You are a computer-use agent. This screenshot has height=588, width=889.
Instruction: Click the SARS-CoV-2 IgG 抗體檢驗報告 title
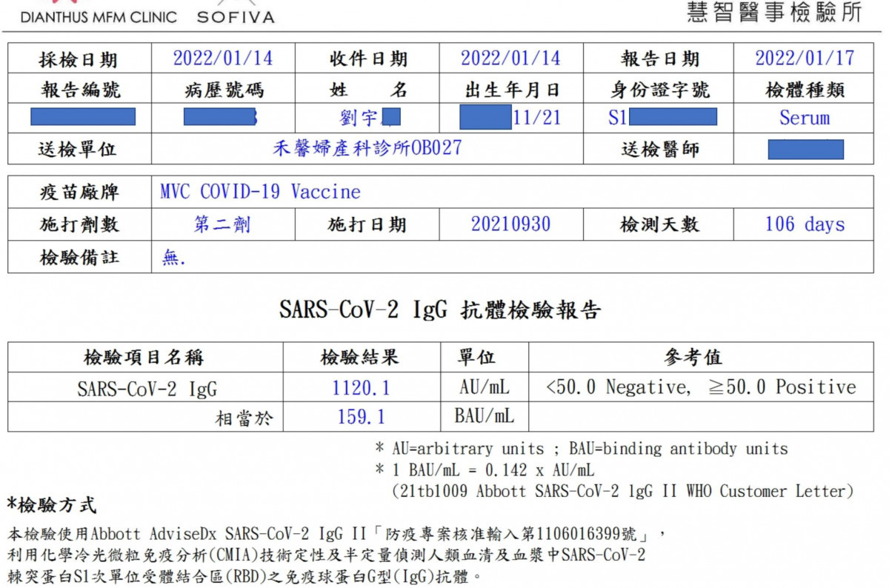[x=440, y=310]
